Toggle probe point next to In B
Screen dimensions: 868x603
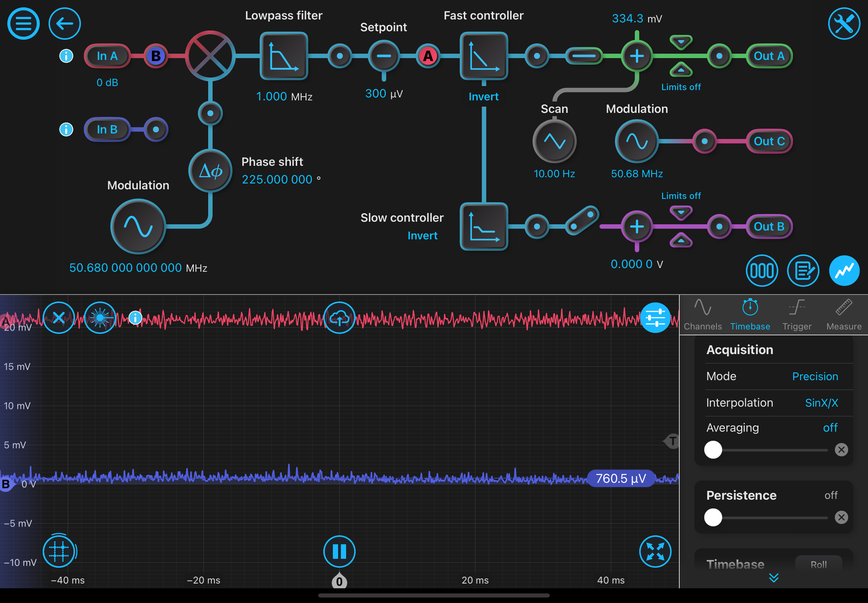click(156, 129)
